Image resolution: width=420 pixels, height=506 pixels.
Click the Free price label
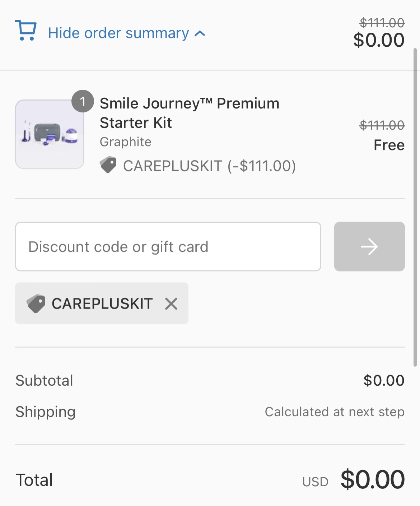(389, 145)
